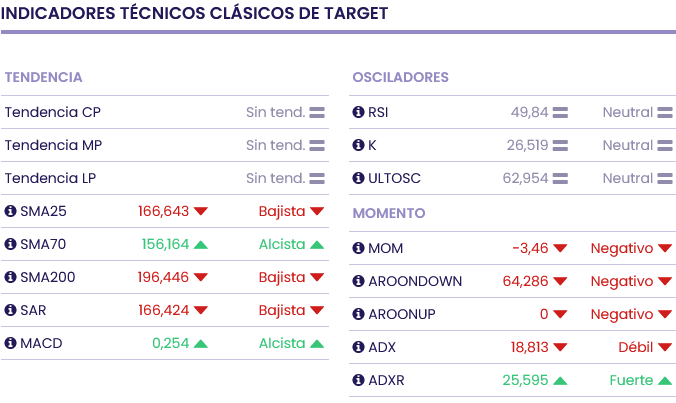The width and height of the screenshot is (676, 403).
Task: Click the info icon beside SAR
Action: pos(11,310)
